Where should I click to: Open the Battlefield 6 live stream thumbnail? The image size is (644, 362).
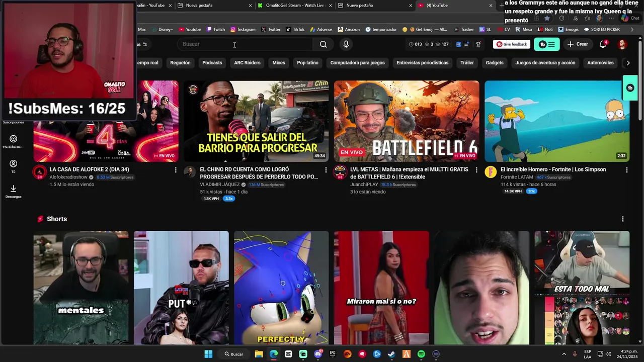click(407, 121)
